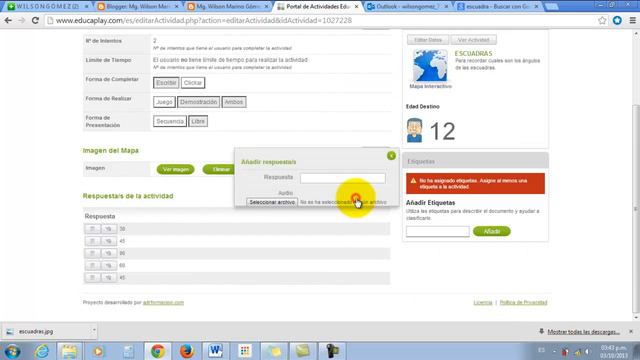
Task: Open Microsoft Word from the taskbar
Action: tap(216, 351)
